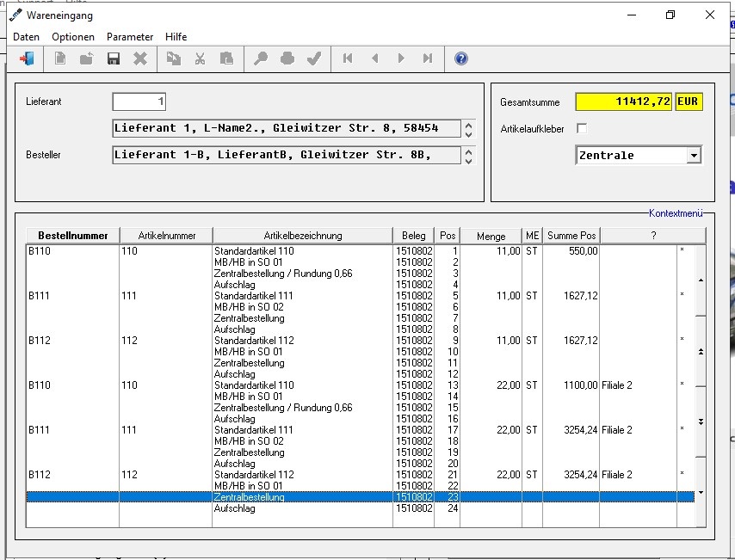Select row Pos 1 Standardartikel 110
735x560 pixels.
tap(360, 251)
